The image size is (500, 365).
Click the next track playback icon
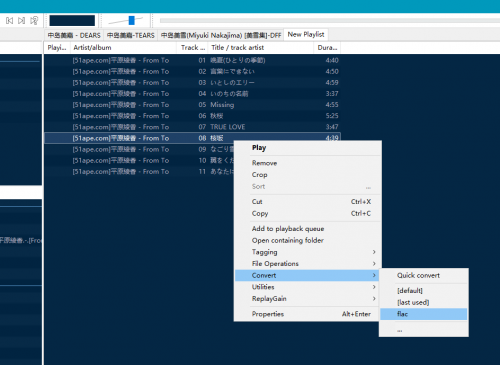click(21, 21)
